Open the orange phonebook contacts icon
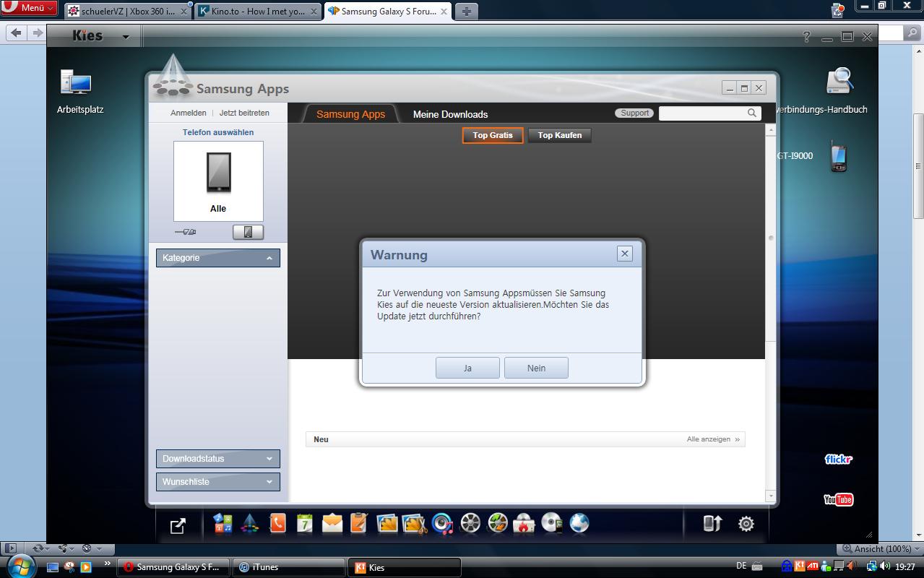The height and width of the screenshot is (578, 924). pyautogui.click(x=277, y=523)
